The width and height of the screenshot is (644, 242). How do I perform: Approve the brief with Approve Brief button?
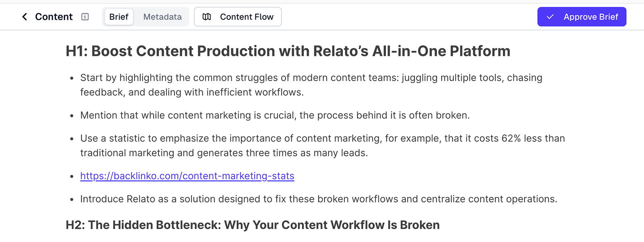click(590, 17)
